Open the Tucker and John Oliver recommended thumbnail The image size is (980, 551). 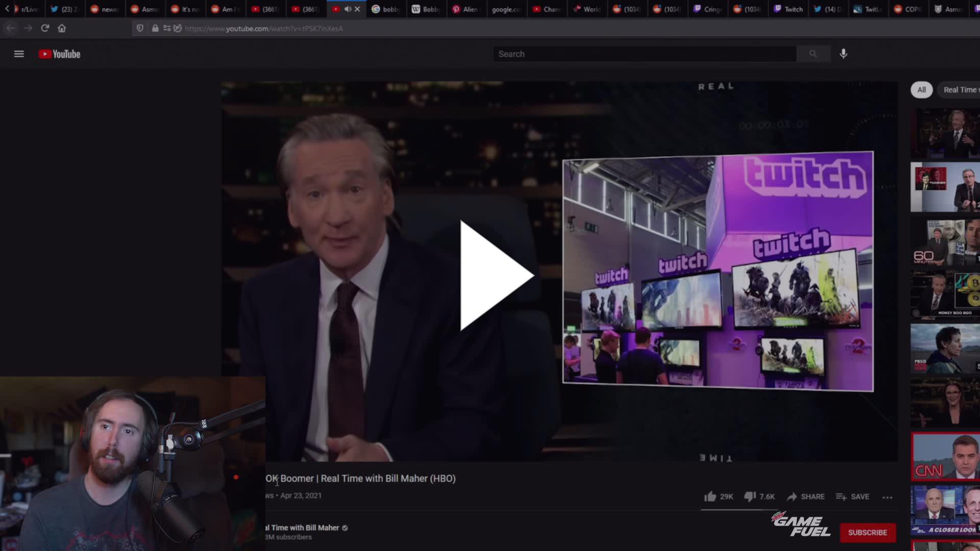[x=945, y=187]
